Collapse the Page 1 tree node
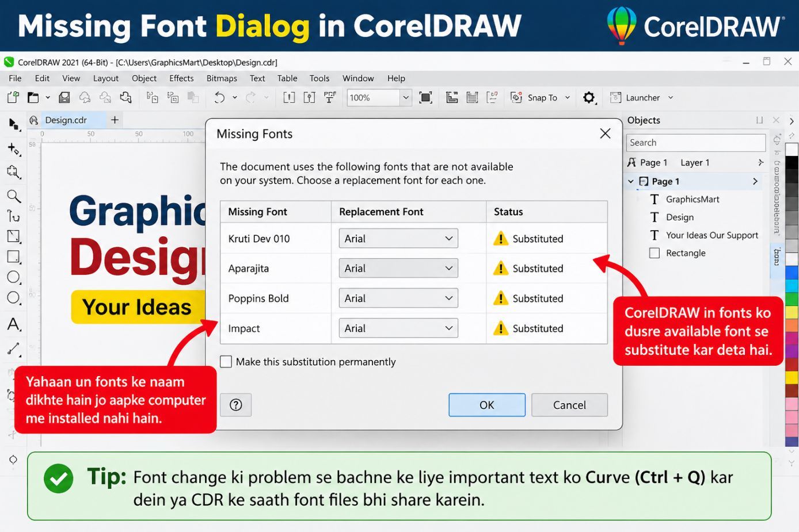Screen dimensions: 799x532 click(631, 181)
